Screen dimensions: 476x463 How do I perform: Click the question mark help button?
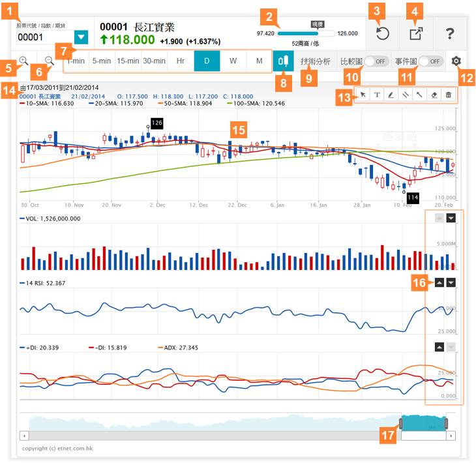click(x=449, y=34)
